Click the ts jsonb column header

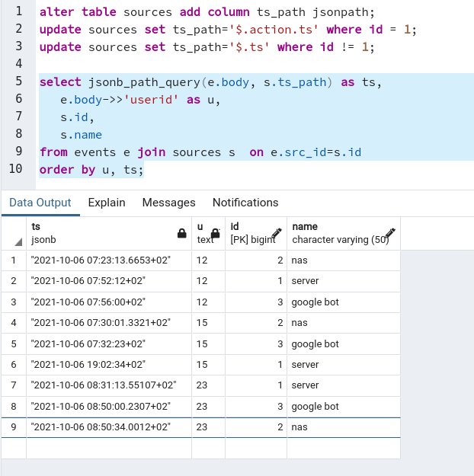click(99, 233)
